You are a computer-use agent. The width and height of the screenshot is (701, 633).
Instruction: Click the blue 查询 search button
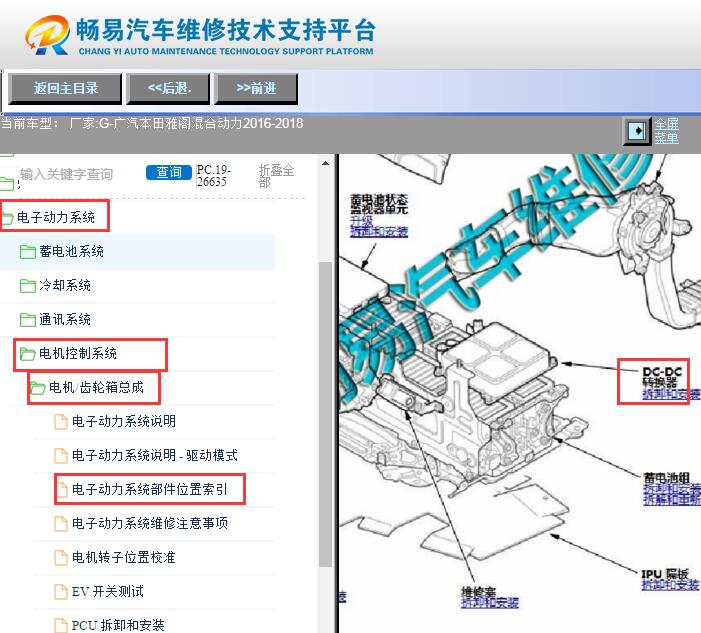click(169, 172)
